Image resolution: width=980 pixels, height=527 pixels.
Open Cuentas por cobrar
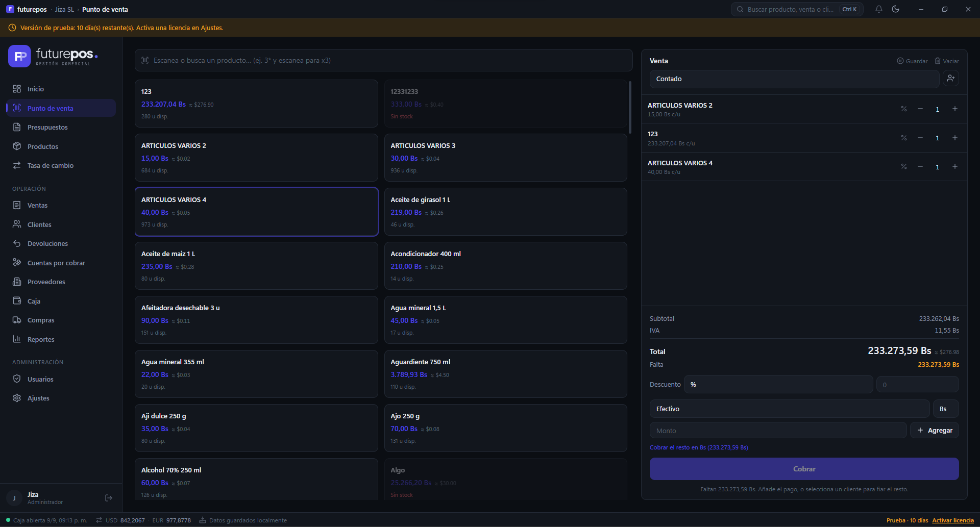(x=61, y=263)
